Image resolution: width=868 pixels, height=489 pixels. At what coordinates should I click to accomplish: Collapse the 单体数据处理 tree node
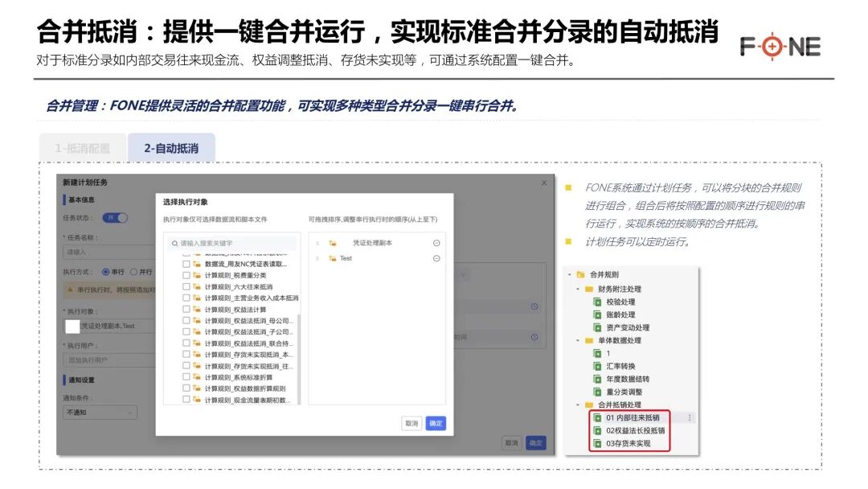click(578, 339)
